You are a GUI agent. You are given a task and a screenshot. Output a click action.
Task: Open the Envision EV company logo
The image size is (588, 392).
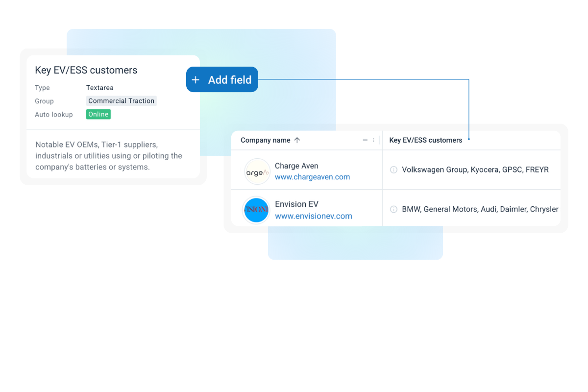(256, 210)
